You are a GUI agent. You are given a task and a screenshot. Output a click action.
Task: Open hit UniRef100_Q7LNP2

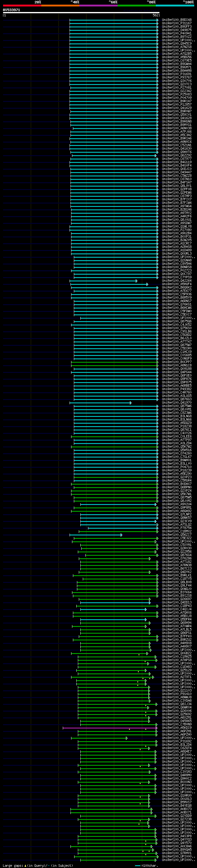[x=177, y=515]
